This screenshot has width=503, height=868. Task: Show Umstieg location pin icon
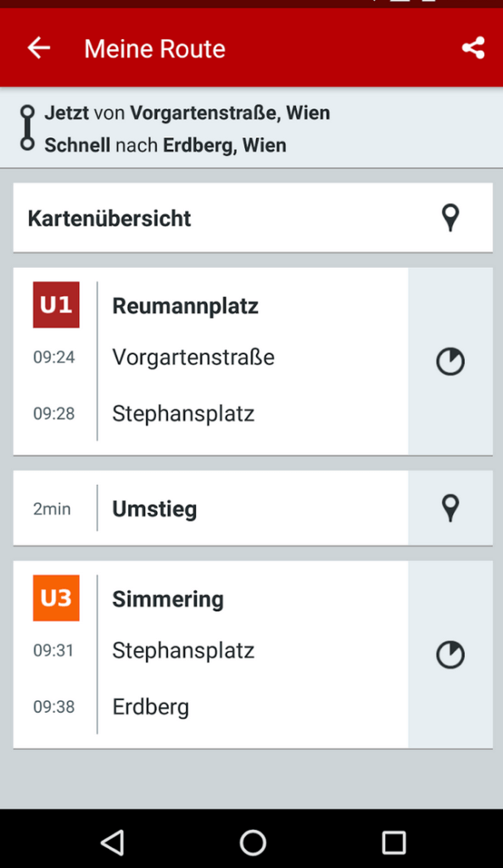(450, 509)
